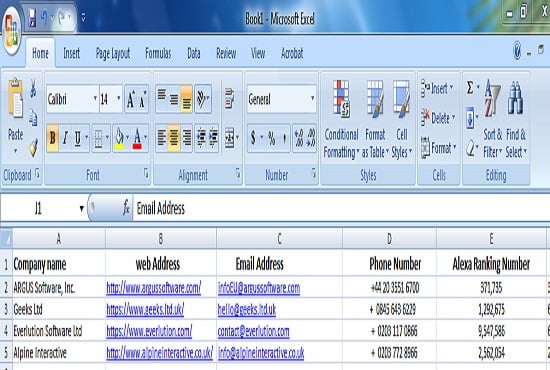
Task: Toggle Bold formatting
Action: 53,138
